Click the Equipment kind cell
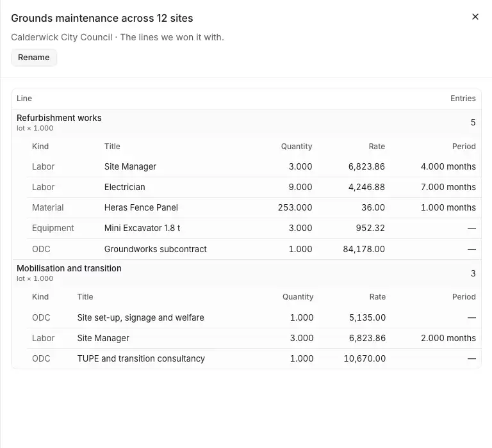The image size is (492, 448). [53, 228]
